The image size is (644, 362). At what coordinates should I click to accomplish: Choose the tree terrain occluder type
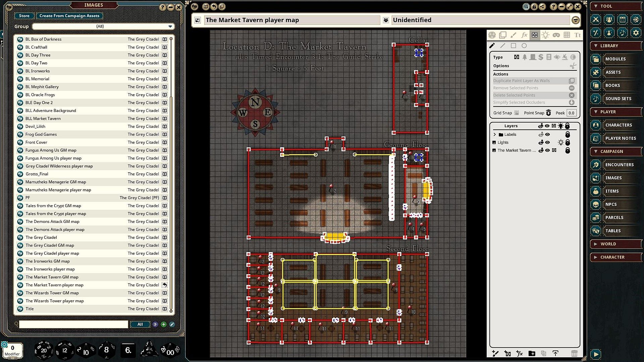pyautogui.click(x=525, y=57)
